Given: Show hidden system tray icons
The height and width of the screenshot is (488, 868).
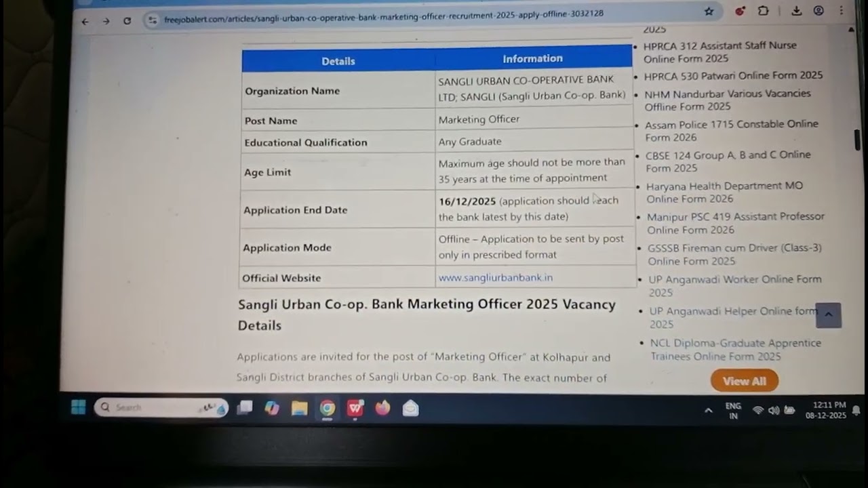Looking at the screenshot, I should tap(709, 410).
